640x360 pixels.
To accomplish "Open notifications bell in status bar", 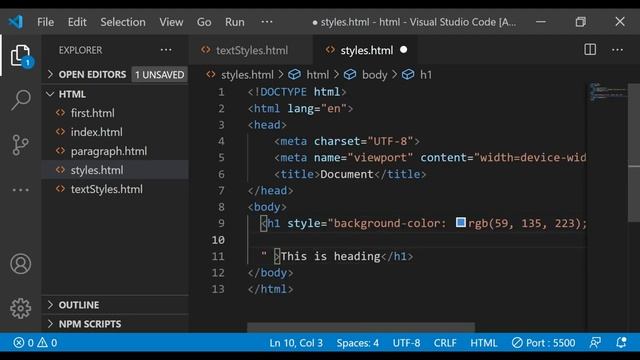I will point(621,342).
